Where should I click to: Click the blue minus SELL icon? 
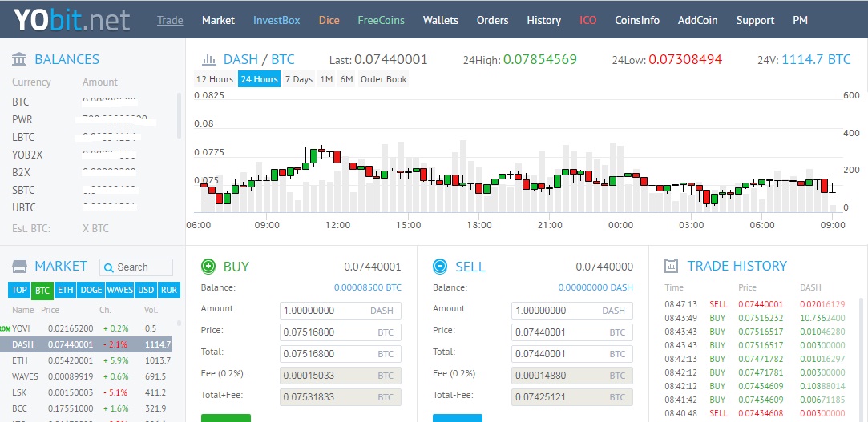pyautogui.click(x=439, y=267)
